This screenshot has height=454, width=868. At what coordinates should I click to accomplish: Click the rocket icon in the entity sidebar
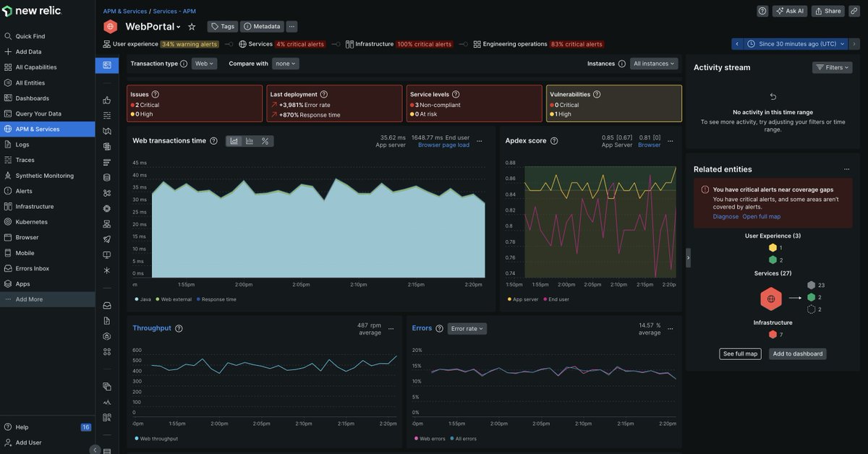(107, 239)
